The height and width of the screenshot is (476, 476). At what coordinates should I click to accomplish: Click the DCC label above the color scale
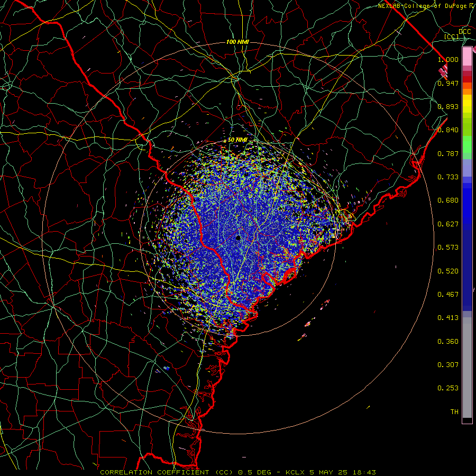464,32
